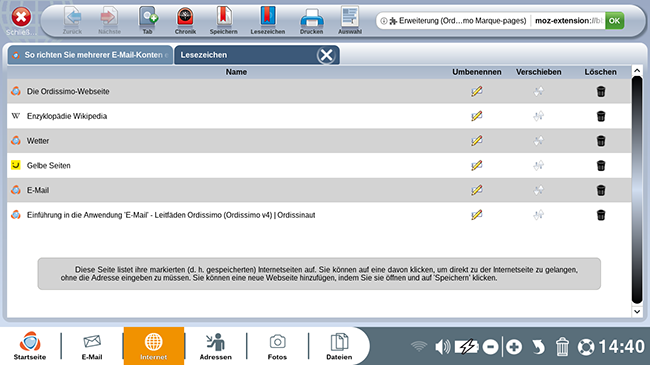Click the zoom plus icon in status bar

(x=514, y=346)
